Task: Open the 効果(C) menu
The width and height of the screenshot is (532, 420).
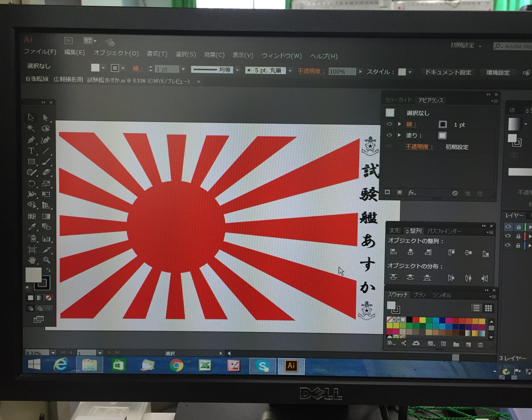Action: (x=214, y=55)
